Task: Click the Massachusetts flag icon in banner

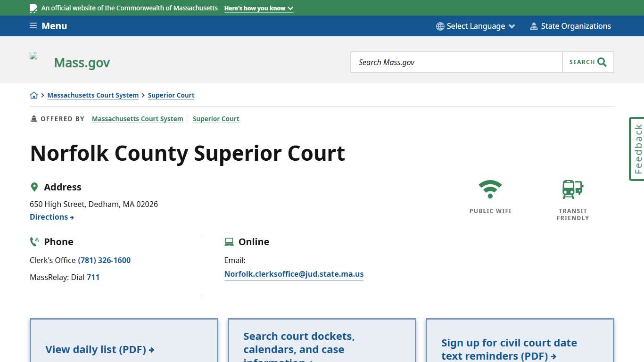Action: [x=33, y=8]
